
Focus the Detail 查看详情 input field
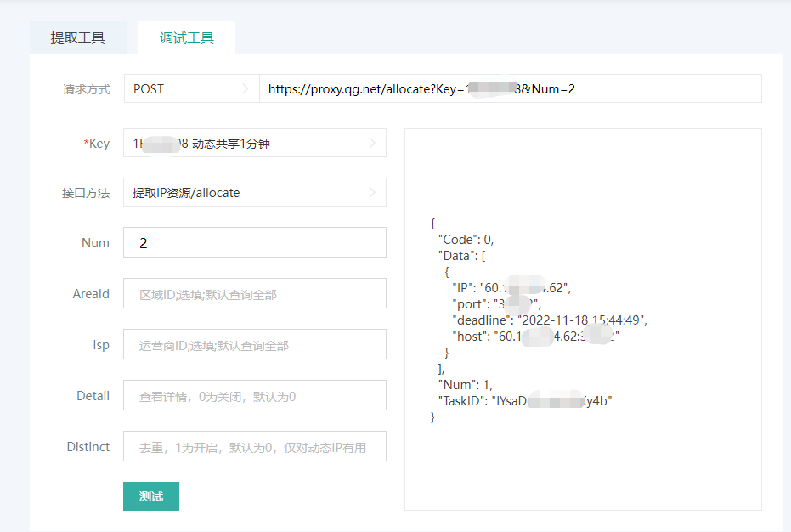pyautogui.click(x=255, y=396)
